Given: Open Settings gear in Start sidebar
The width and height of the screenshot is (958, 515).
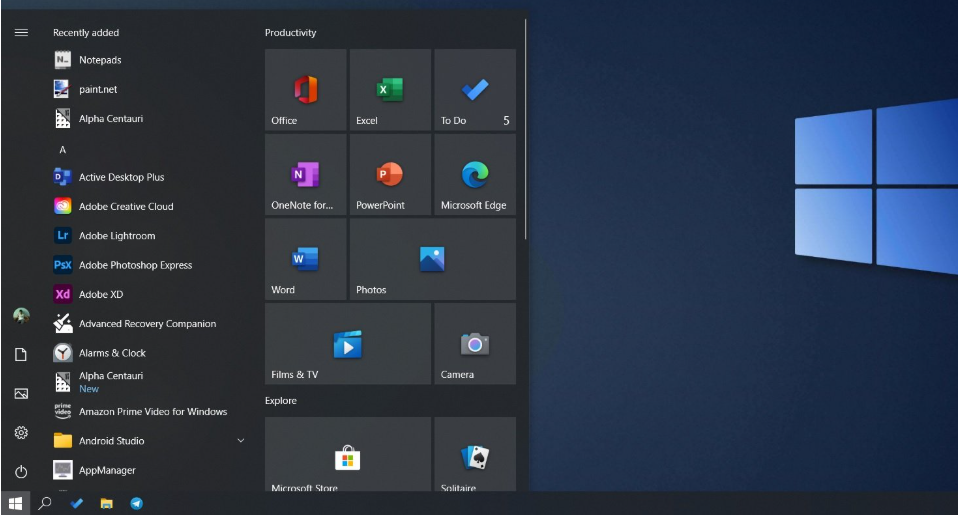Looking at the screenshot, I should (21, 433).
